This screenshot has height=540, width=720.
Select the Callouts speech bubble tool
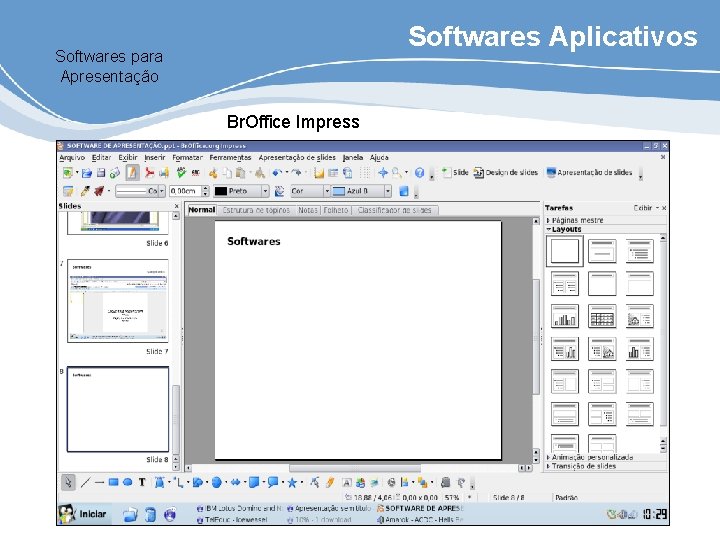coord(273,483)
